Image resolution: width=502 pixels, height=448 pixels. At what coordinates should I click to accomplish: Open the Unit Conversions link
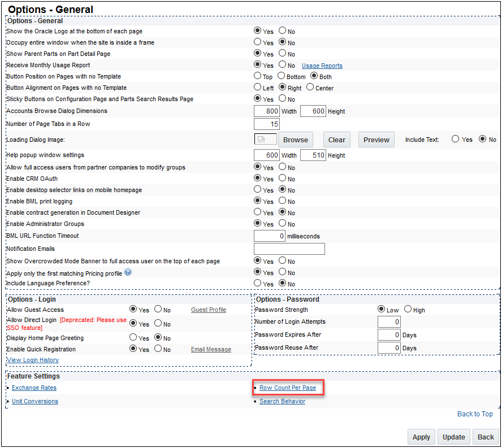(35, 401)
